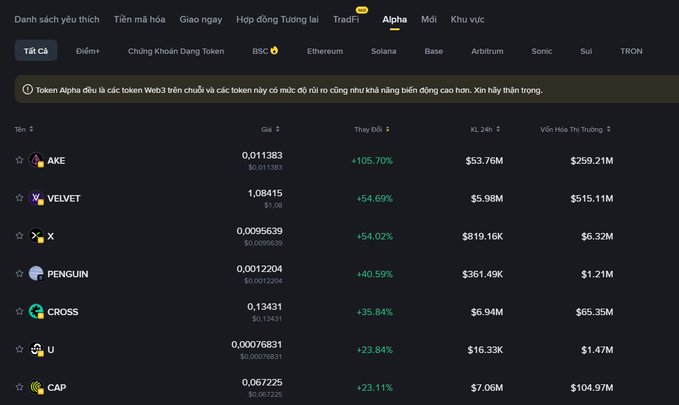Viewport: 679px width, 405px height.
Task: Mark CROSS as favorite using star
Action: point(19,311)
